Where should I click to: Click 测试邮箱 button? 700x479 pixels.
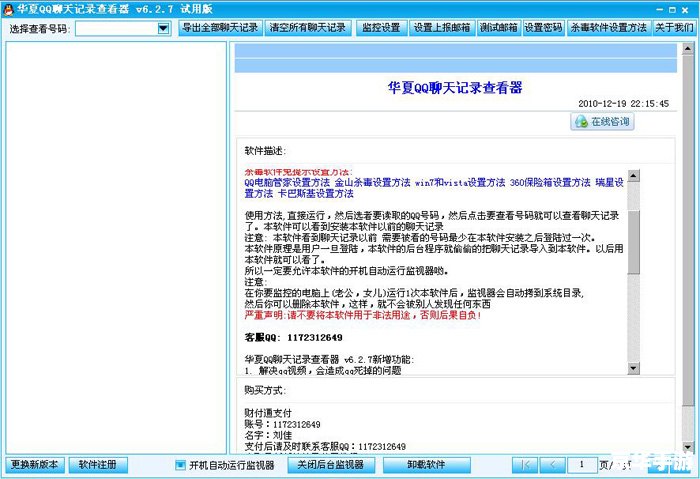[498, 28]
